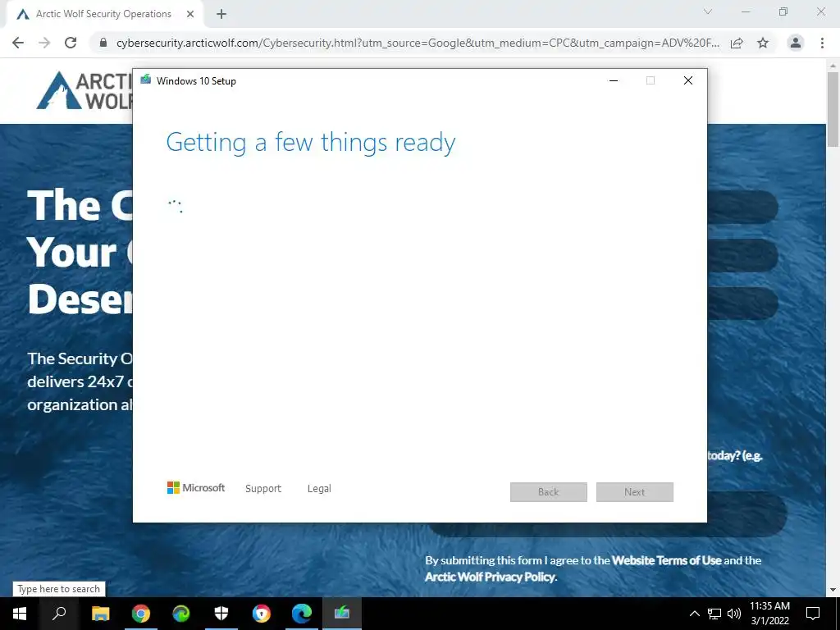Show hidden system tray icons
The image size is (840, 630).
694,614
